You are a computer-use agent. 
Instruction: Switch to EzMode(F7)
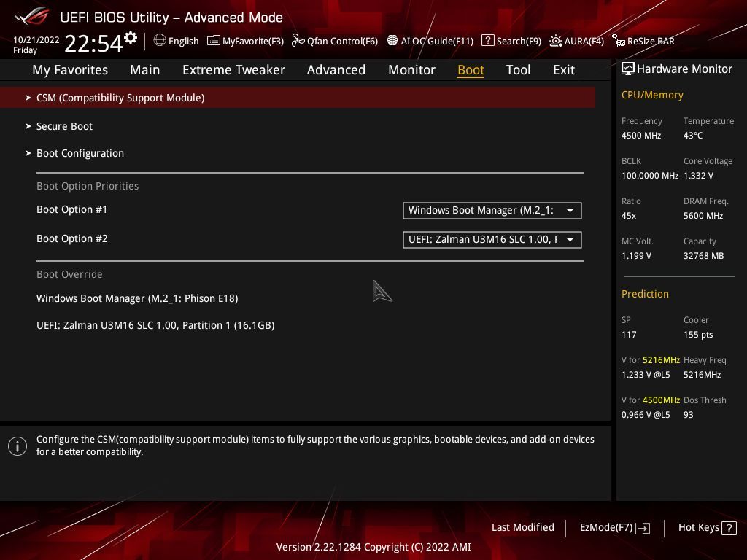tap(606, 528)
